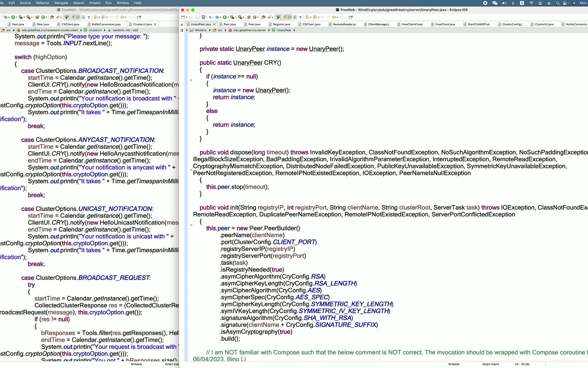Launch Coverage in UnaryPeer window toolbar

[232, 17]
